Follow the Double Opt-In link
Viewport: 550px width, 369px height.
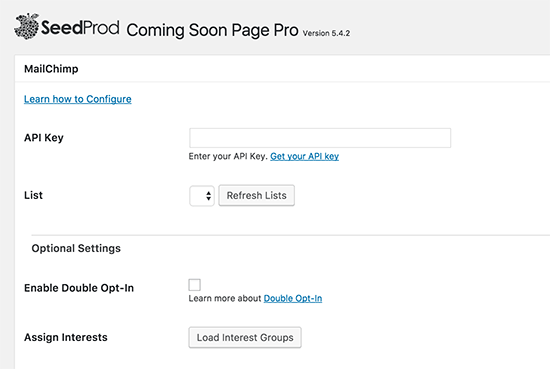pos(293,298)
